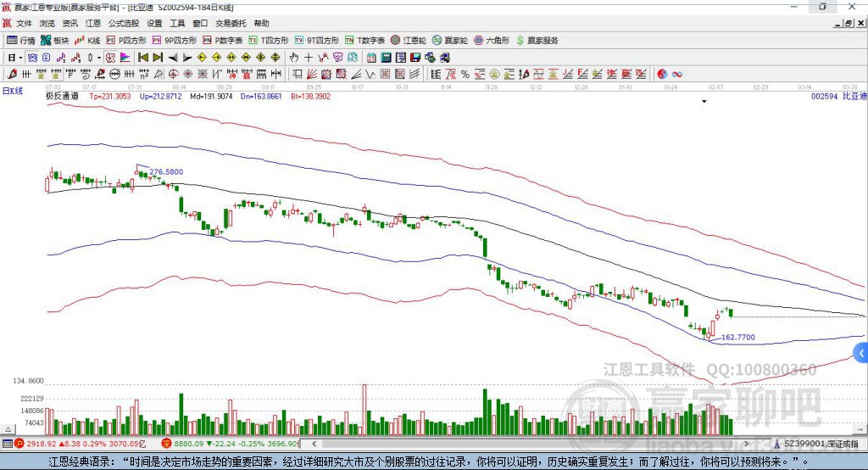Click the Tp=231.3053 value
The width and height of the screenshot is (868, 470).
tap(110, 97)
